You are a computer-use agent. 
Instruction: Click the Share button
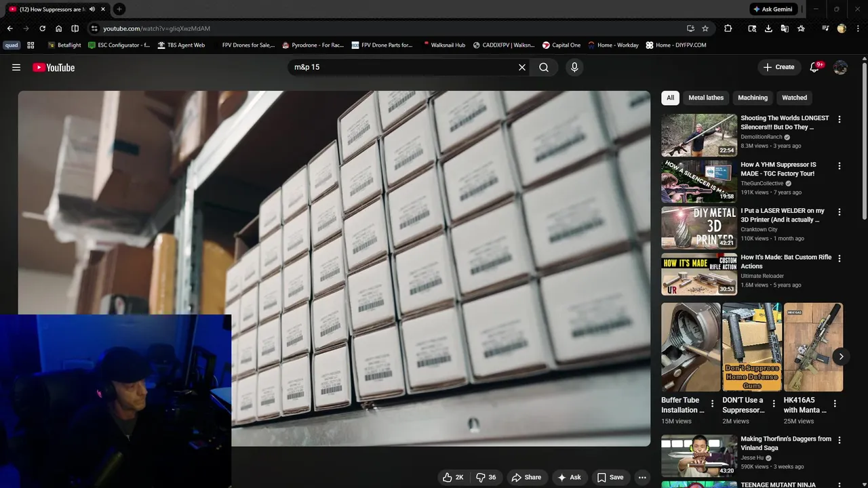tap(526, 477)
